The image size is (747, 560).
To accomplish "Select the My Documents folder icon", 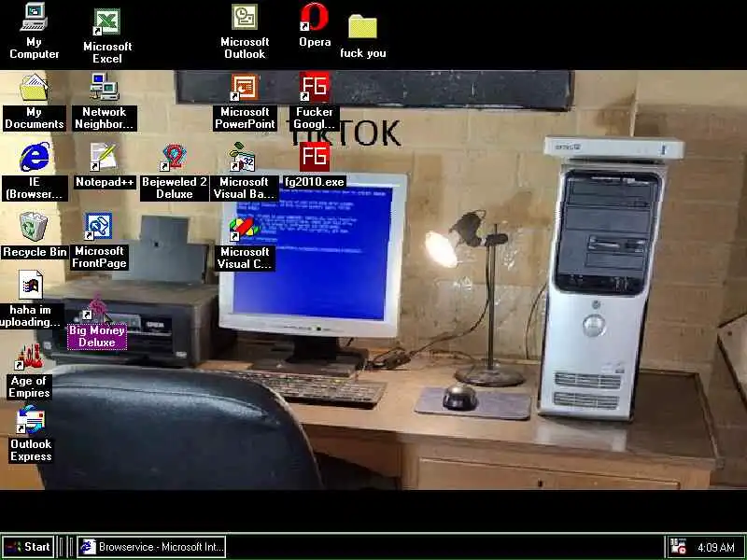I will click(34, 87).
